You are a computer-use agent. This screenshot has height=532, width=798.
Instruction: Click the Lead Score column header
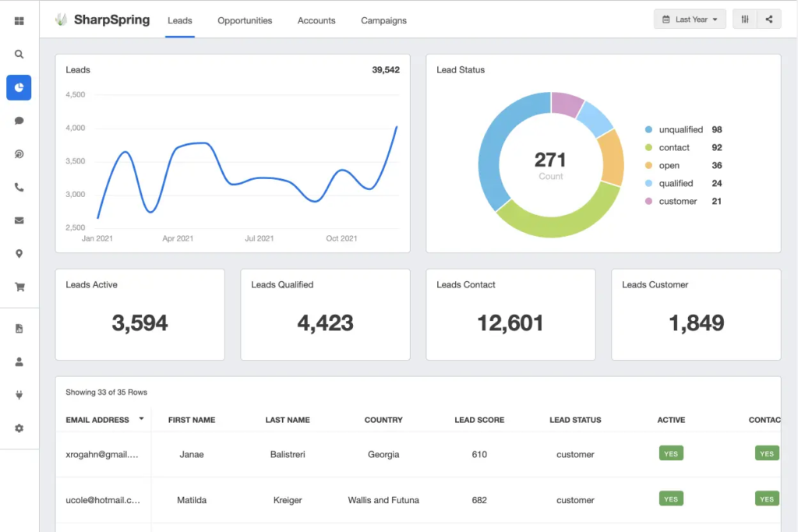click(x=479, y=420)
